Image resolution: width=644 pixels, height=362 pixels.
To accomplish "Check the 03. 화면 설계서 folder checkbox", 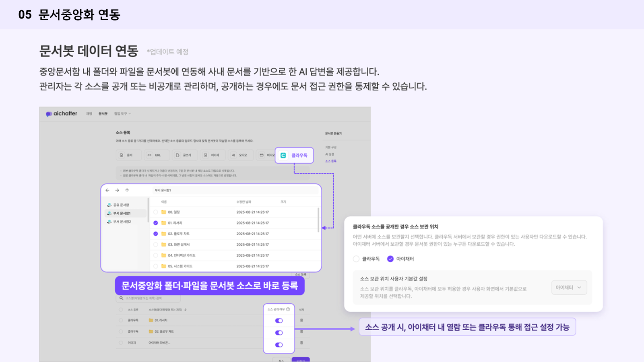I will click(x=156, y=245).
